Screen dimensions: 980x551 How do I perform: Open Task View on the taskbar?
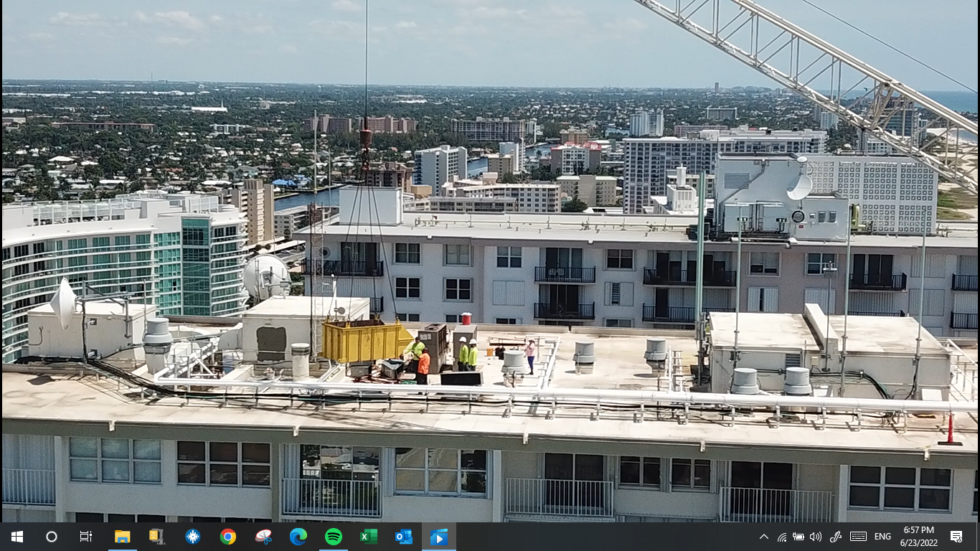point(86,537)
